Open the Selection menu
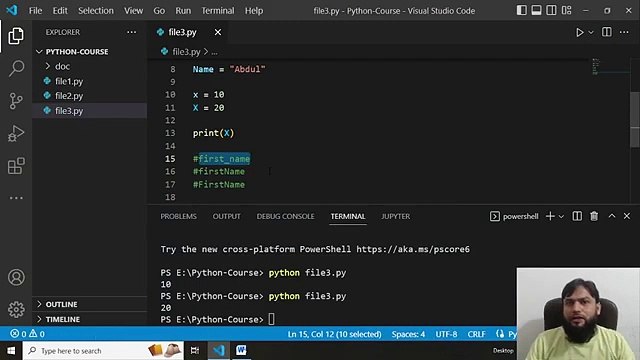Screen dimensions: 640x360 96,11
